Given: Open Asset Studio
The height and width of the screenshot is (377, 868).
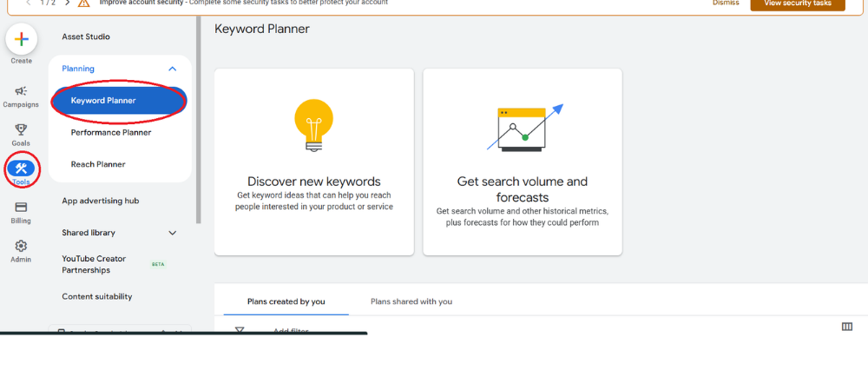Looking at the screenshot, I should pos(86,36).
